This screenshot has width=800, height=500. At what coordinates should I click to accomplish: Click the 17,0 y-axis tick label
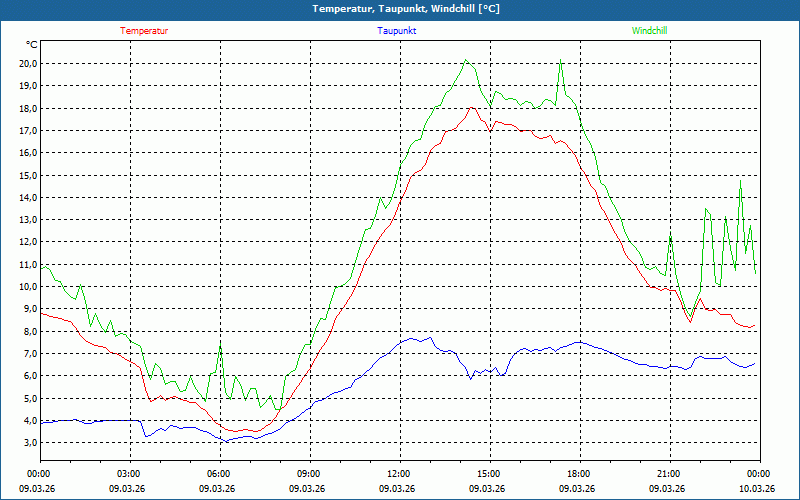tap(28, 130)
